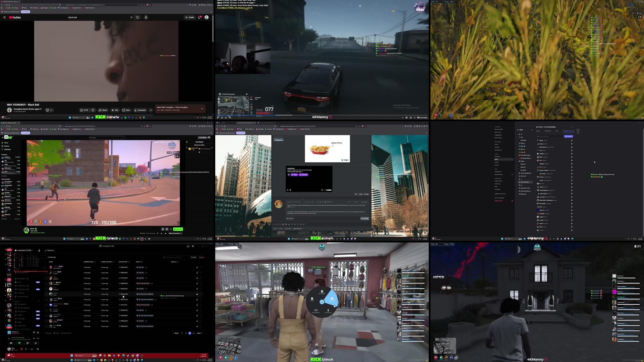
Task: Open Kick Home from the sidebar
Action: click(x=6, y=142)
